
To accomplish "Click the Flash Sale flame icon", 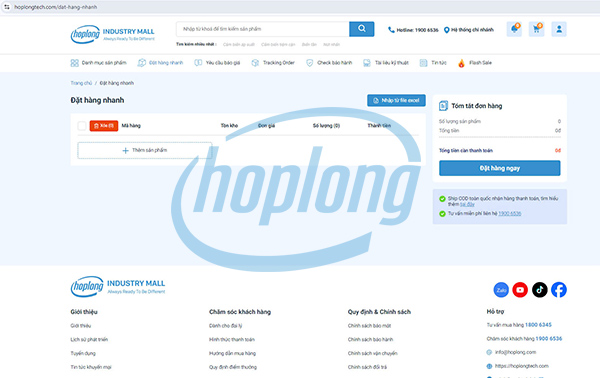I will pos(461,63).
